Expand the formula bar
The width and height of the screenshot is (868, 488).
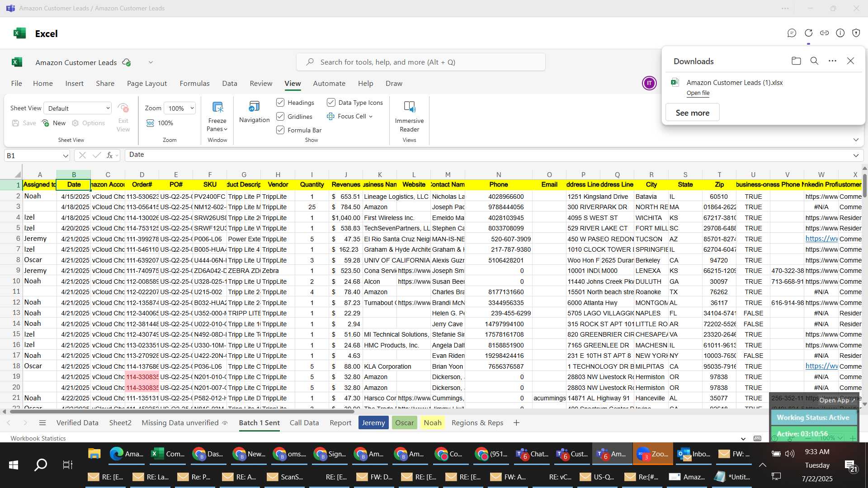tap(855, 155)
